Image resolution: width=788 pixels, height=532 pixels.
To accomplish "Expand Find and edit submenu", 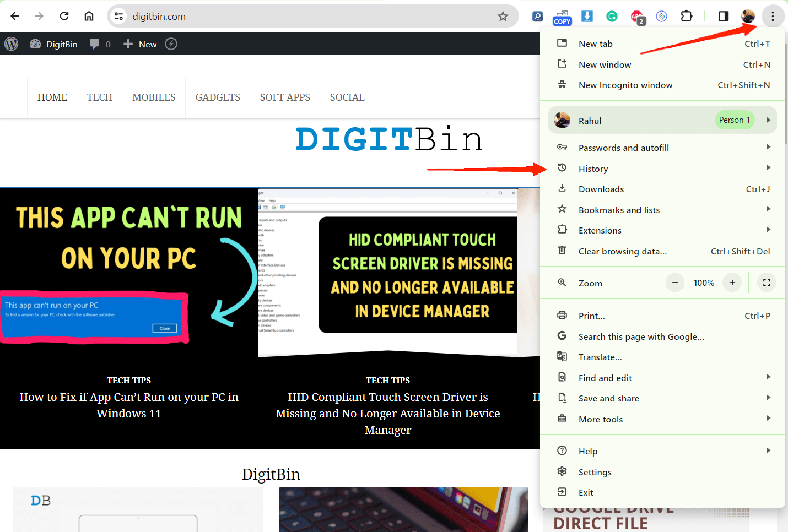I will (x=662, y=378).
